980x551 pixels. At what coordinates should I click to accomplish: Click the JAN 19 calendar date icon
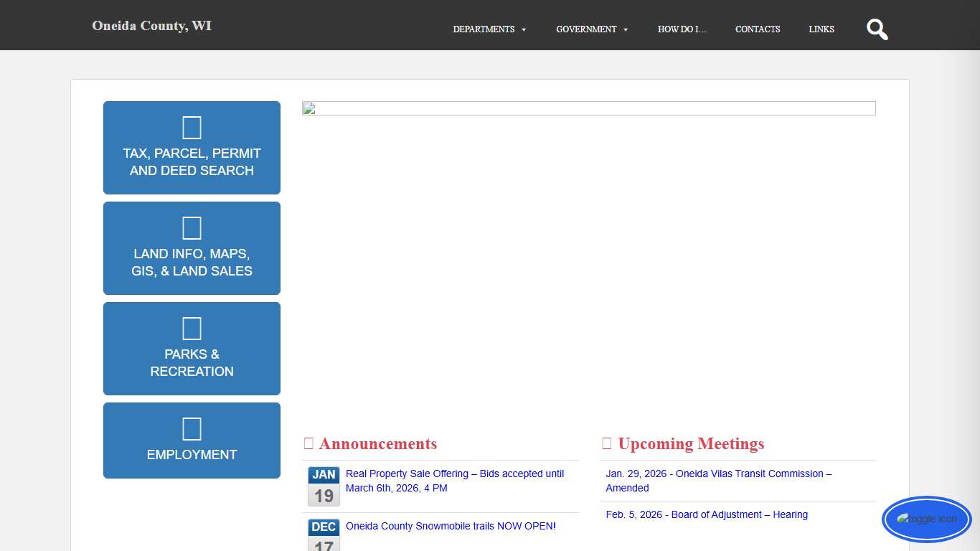(324, 486)
